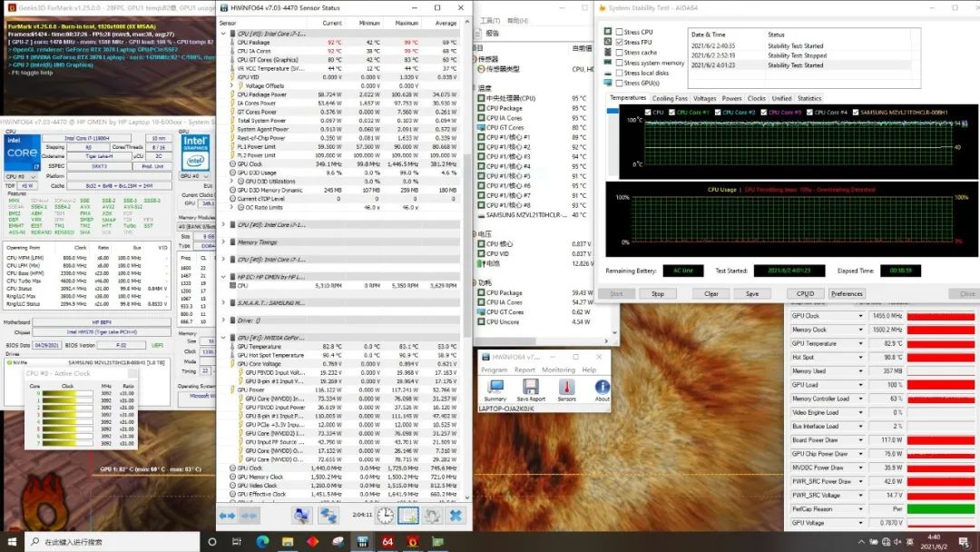Enable the Stress GPU(s) checkbox

tap(620, 83)
